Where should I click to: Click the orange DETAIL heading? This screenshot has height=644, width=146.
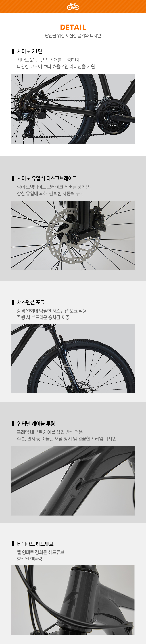(x=73, y=27)
